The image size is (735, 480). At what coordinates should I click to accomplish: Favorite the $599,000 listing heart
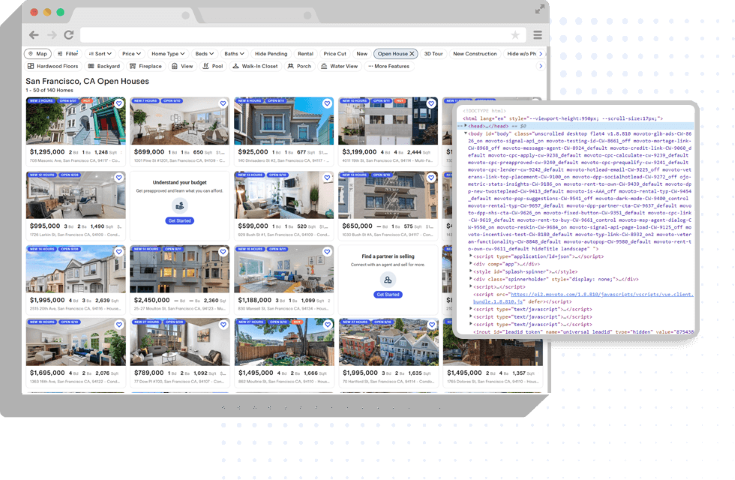pos(327,178)
